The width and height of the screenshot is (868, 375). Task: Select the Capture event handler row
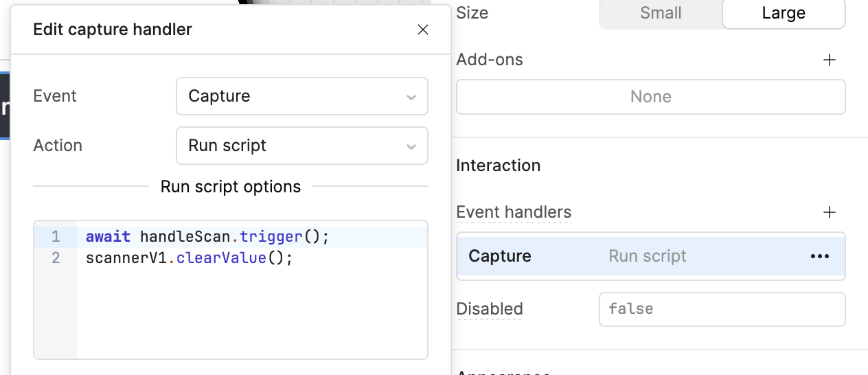(x=618, y=256)
